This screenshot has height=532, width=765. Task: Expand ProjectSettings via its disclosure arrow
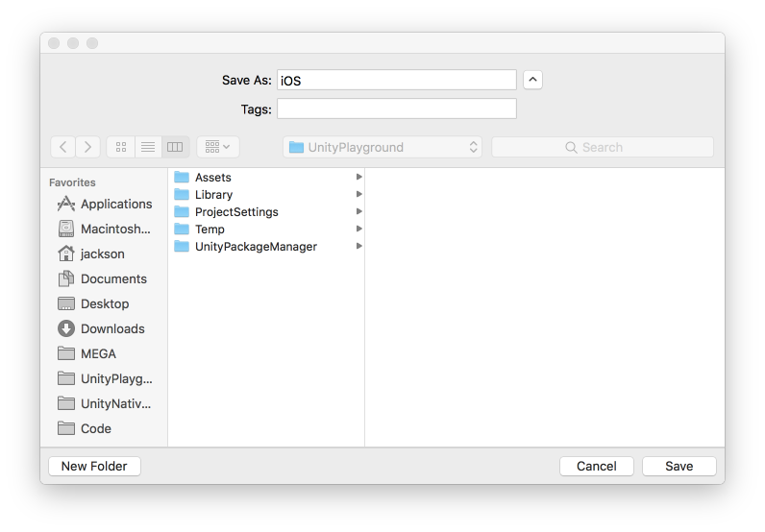[x=359, y=211]
